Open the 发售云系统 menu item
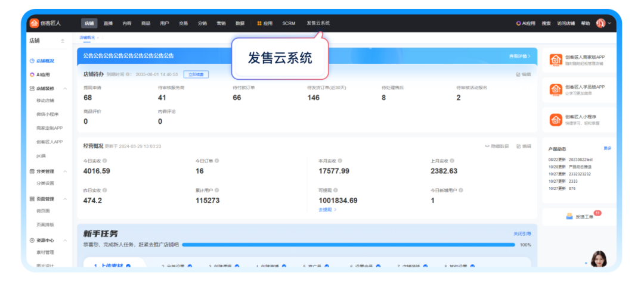The image size is (644, 284). pos(318,23)
